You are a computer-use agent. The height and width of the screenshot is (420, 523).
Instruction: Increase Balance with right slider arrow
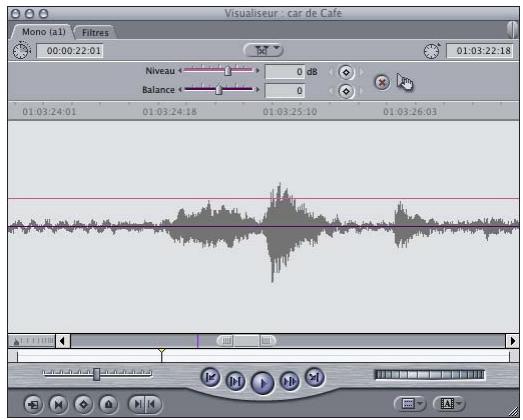(x=257, y=89)
